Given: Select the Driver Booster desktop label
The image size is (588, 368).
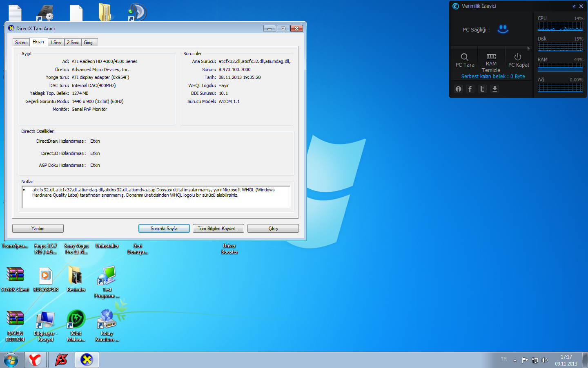Looking at the screenshot, I should [x=229, y=249].
